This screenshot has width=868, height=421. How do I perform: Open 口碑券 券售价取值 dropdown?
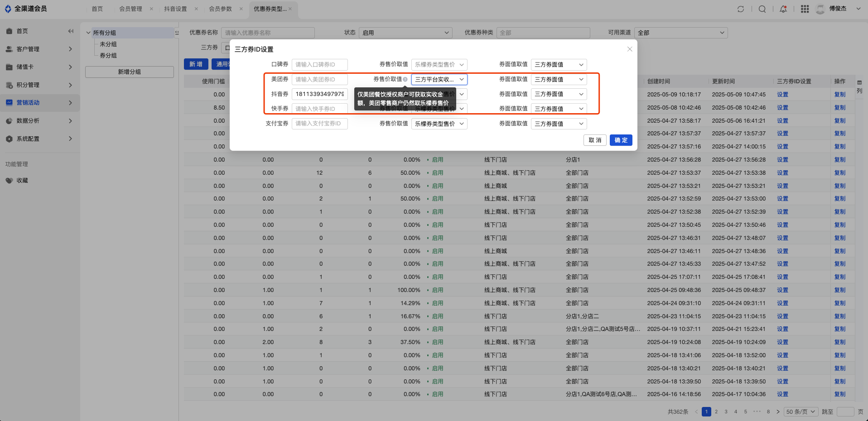439,65
